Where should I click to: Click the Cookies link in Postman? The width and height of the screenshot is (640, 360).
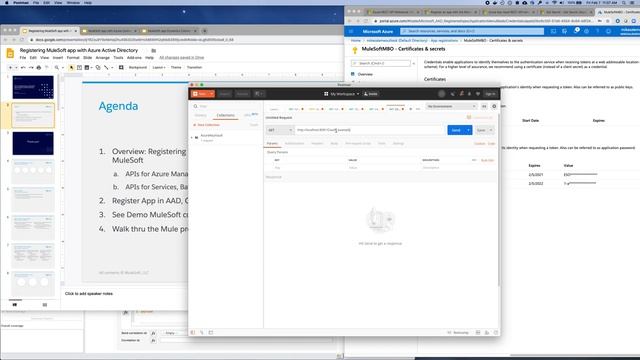(x=480, y=144)
